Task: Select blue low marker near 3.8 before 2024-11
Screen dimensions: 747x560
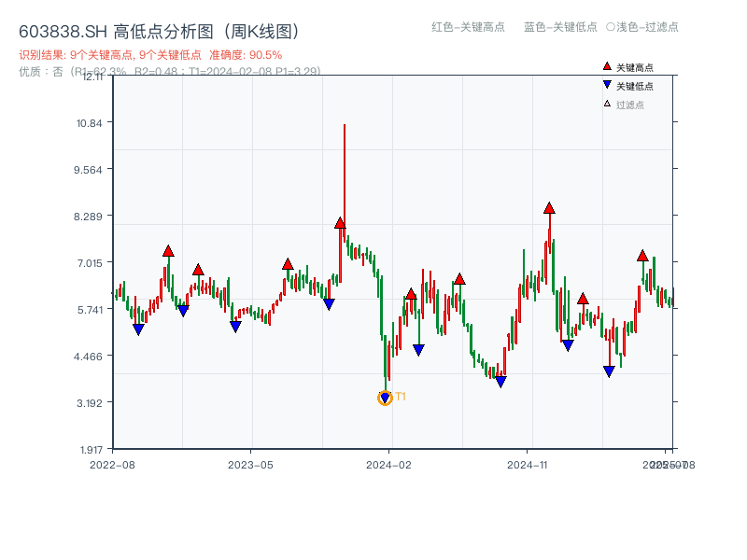Action: [500, 382]
